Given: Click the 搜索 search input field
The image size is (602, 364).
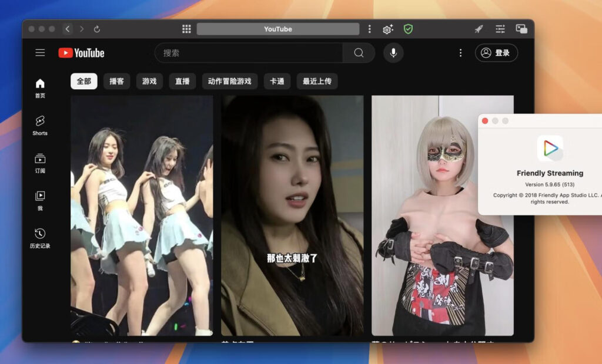Looking at the screenshot, I should pyautogui.click(x=247, y=53).
